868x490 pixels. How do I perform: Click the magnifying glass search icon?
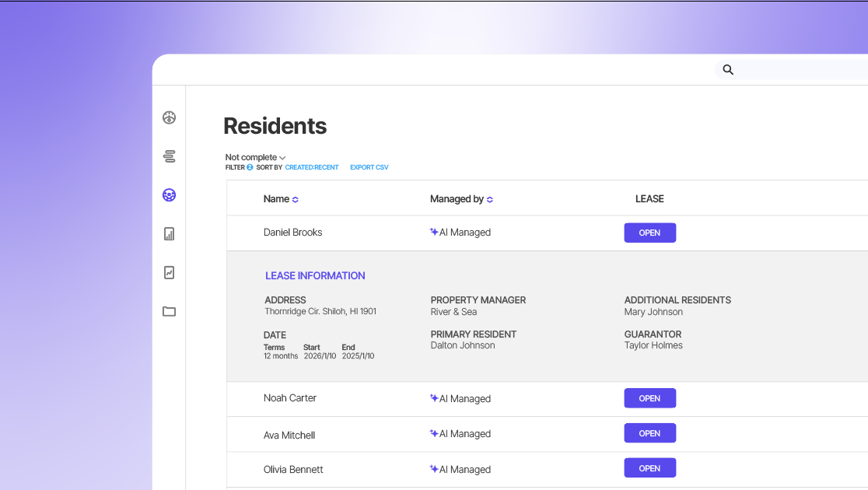[x=728, y=70]
